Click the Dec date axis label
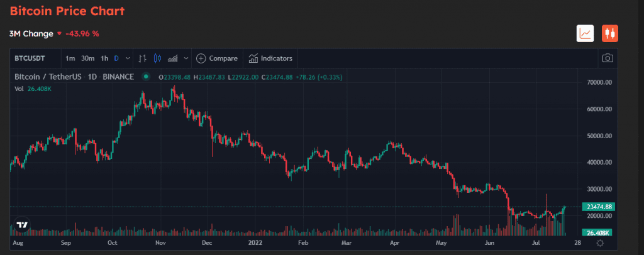The width and height of the screenshot is (644, 255). [207, 242]
